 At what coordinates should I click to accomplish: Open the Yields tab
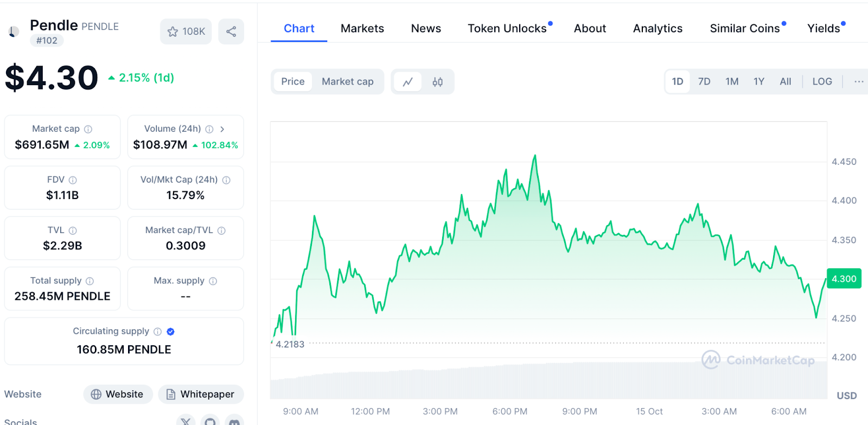pos(824,28)
